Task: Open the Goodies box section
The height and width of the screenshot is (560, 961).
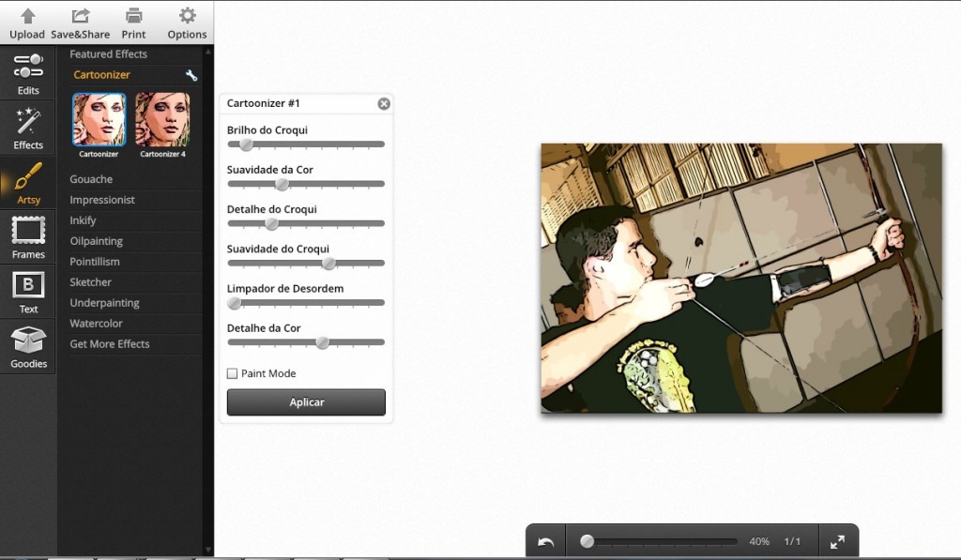Action: click(28, 346)
